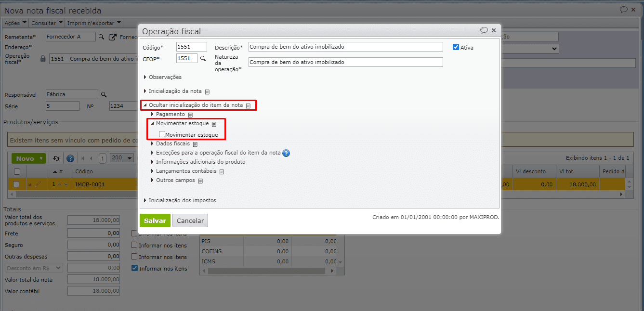Open the help icon in the products toolbar
Image resolution: width=644 pixels, height=311 pixels.
[70, 158]
